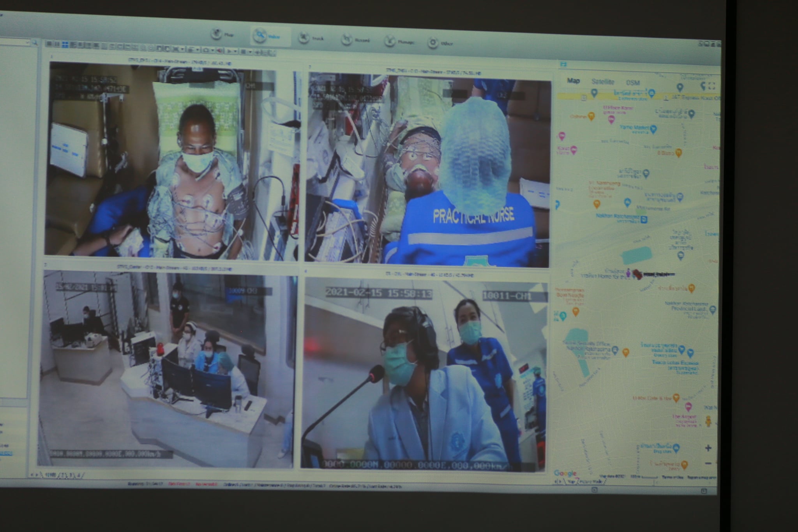Screen dimensions: 798x532
Task: Click the red vehicle marker on map
Action: pos(637,274)
